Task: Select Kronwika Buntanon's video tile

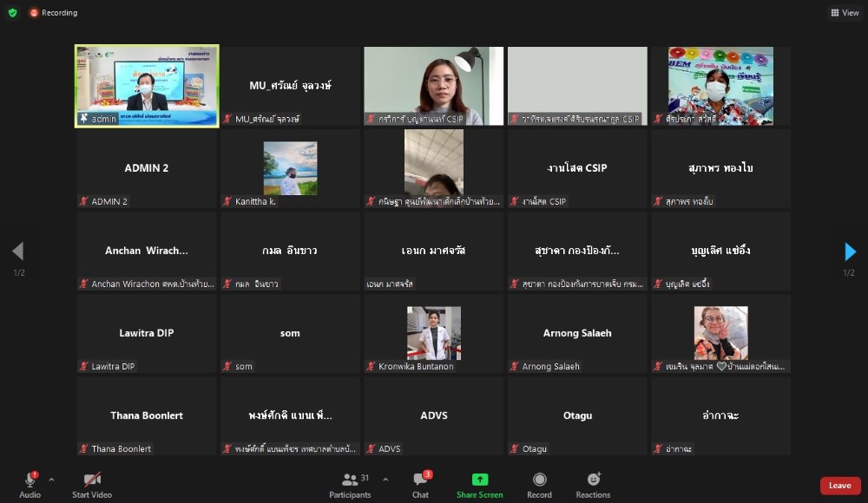Action: point(434,334)
